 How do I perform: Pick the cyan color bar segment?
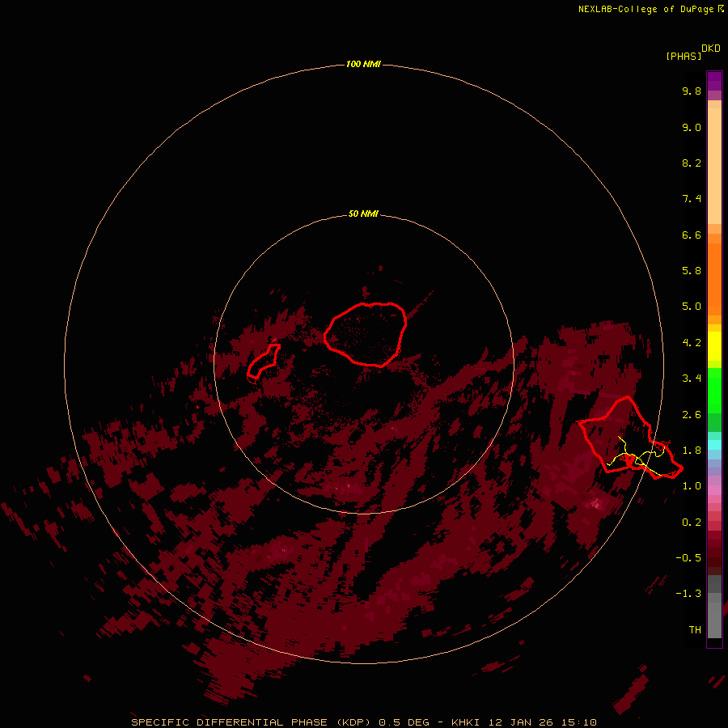click(x=714, y=445)
